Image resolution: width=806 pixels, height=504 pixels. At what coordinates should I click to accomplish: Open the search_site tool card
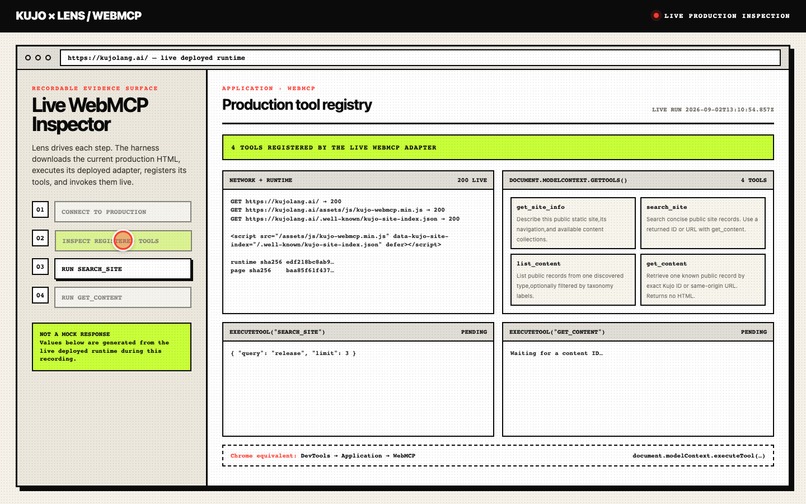point(703,223)
